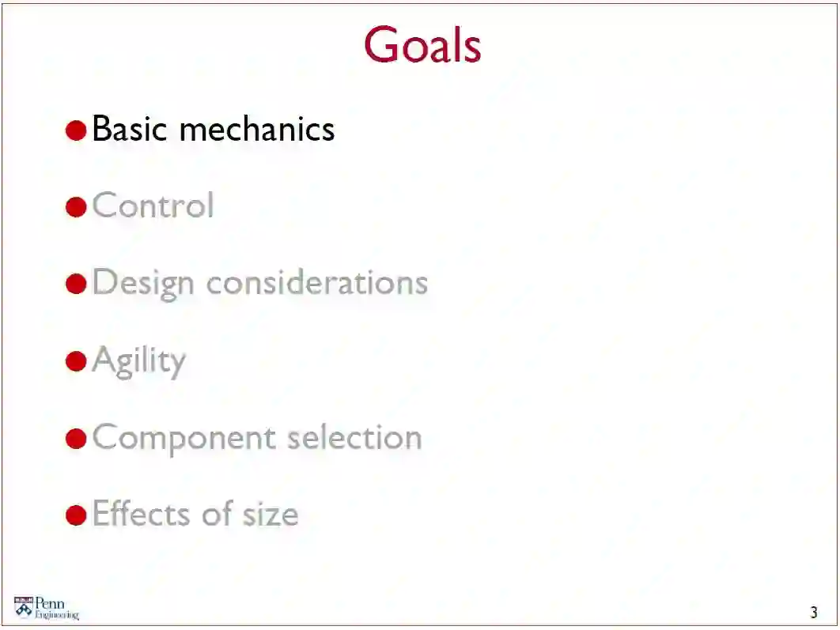Click the red bullet beside Control

[76, 207]
